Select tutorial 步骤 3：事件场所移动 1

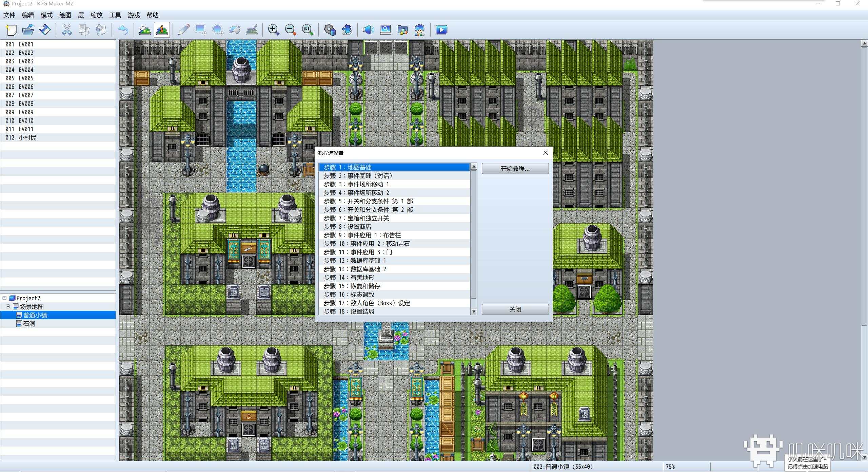pos(394,184)
